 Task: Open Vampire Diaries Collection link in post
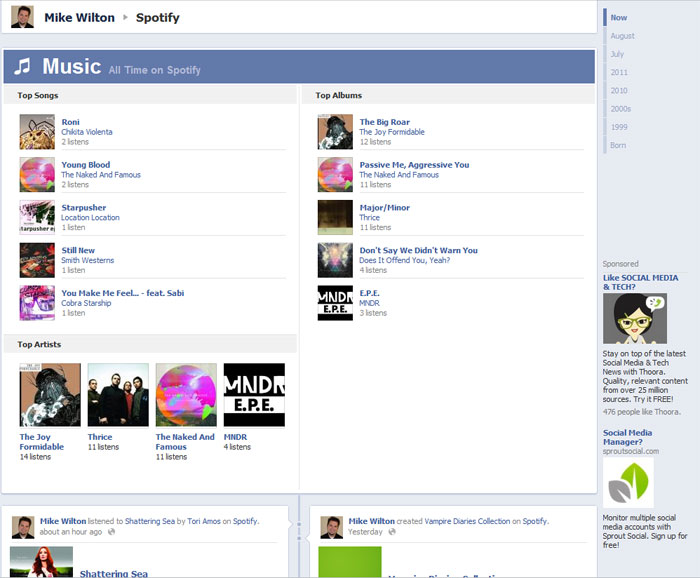pos(467,521)
